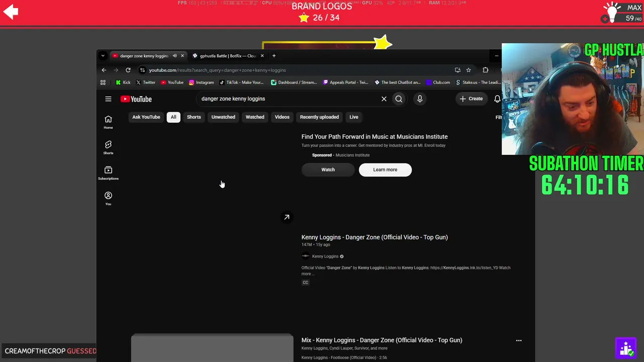Image resolution: width=644 pixels, height=362 pixels.
Task: Open the bookmarks bar apps grid
Action: tap(103, 82)
